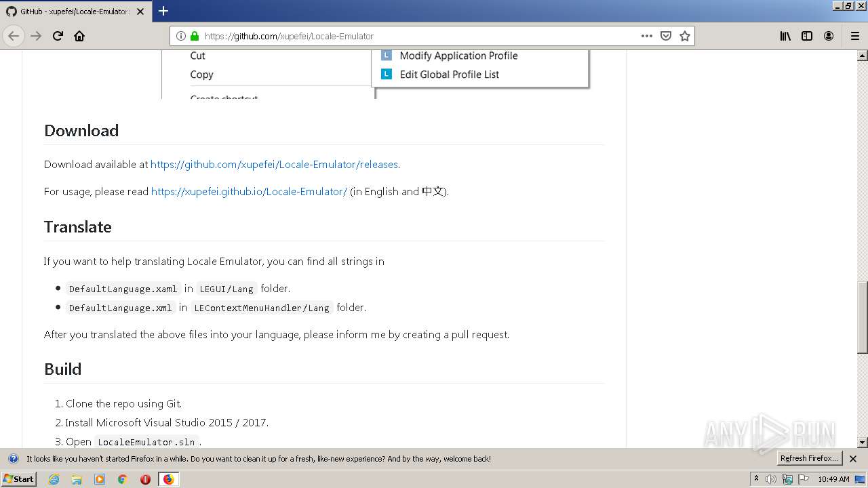Click the vertical scrollbar thumb
The height and width of the screenshot is (488, 868).
pyautogui.click(x=862, y=317)
